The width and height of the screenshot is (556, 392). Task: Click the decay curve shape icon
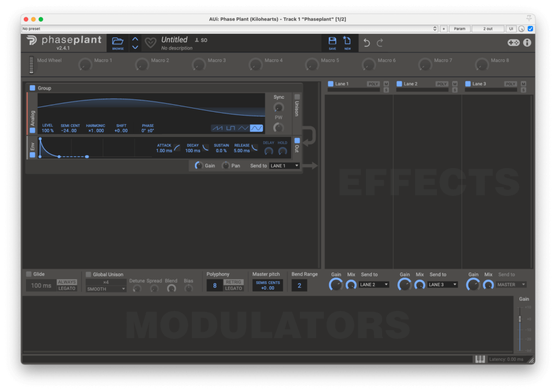[x=205, y=148]
